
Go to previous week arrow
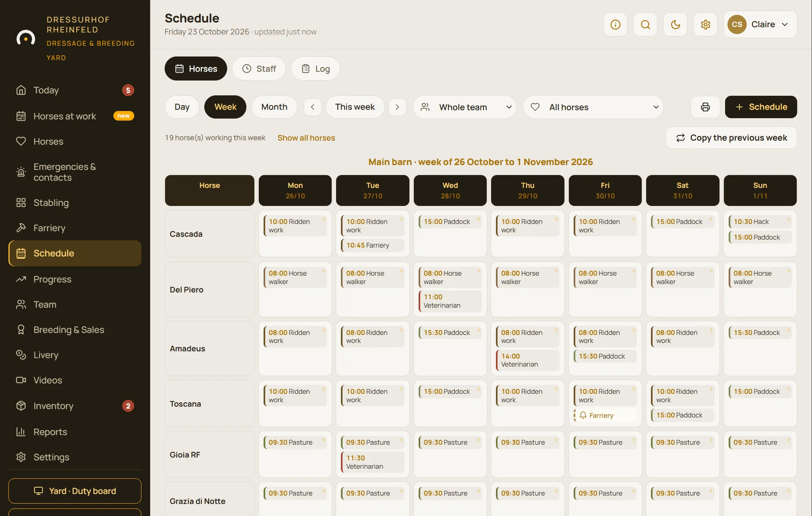click(313, 107)
